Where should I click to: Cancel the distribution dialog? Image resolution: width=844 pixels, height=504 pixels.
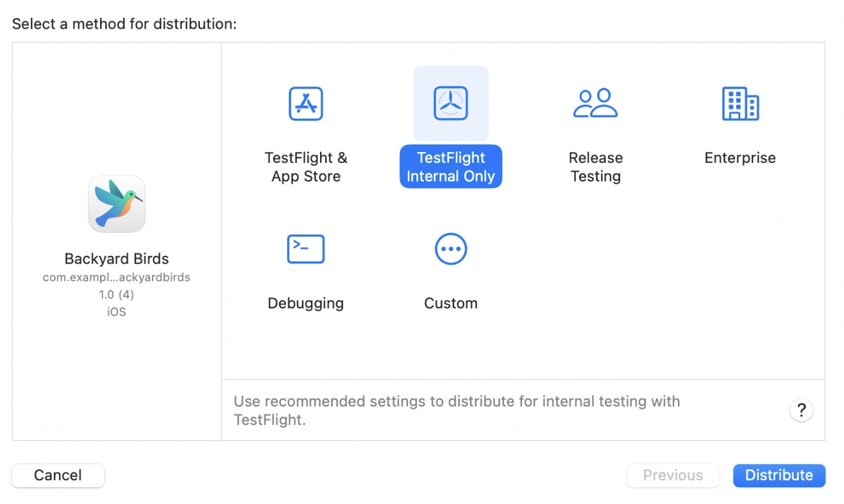pyautogui.click(x=58, y=475)
